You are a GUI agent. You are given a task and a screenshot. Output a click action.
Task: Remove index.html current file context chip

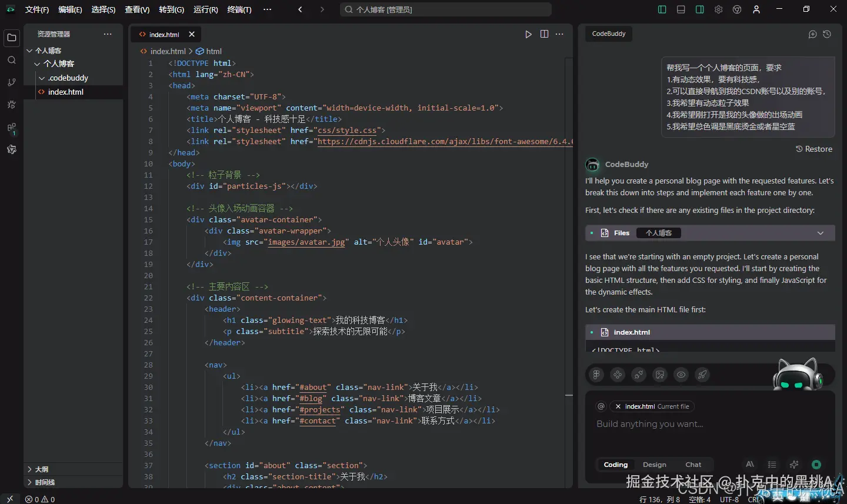coord(618,406)
